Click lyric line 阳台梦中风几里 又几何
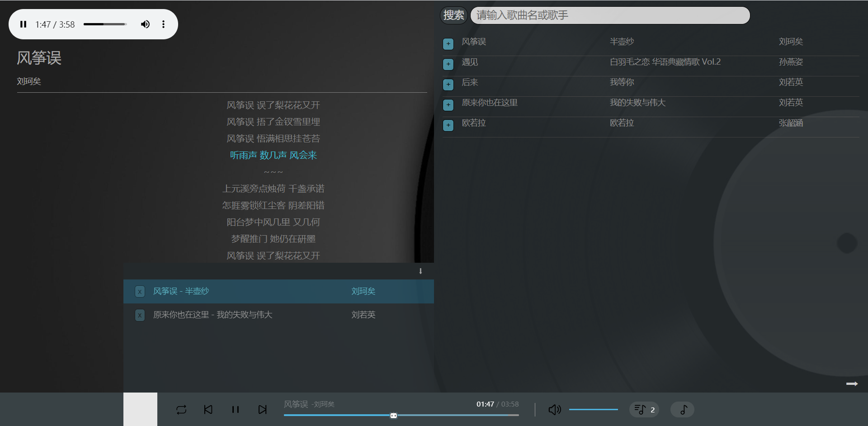The width and height of the screenshot is (868, 426). point(273,222)
